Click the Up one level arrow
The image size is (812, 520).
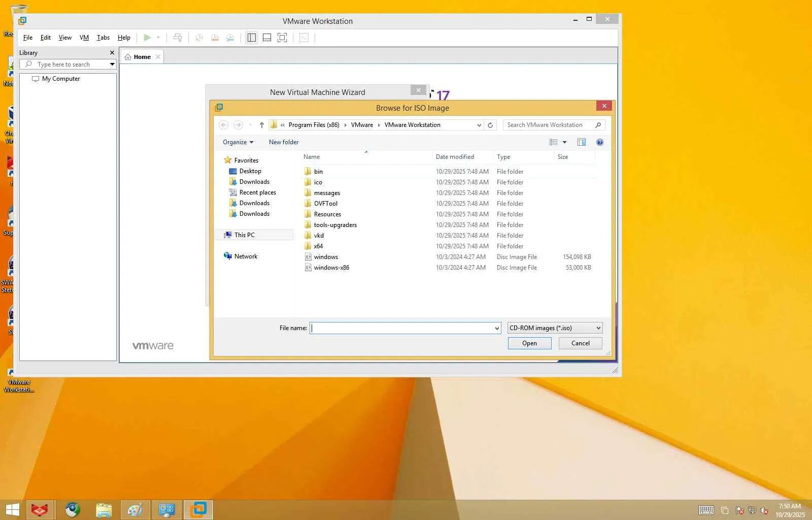pyautogui.click(x=262, y=125)
